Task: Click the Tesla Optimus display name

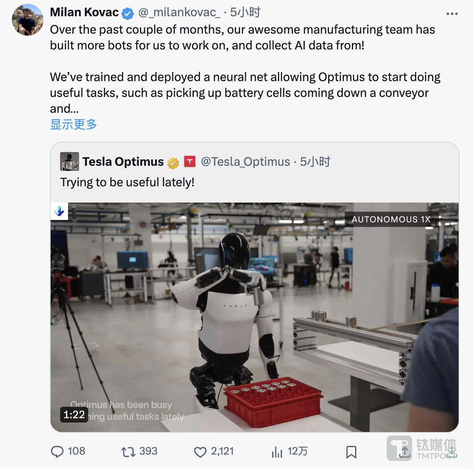Action: click(123, 162)
